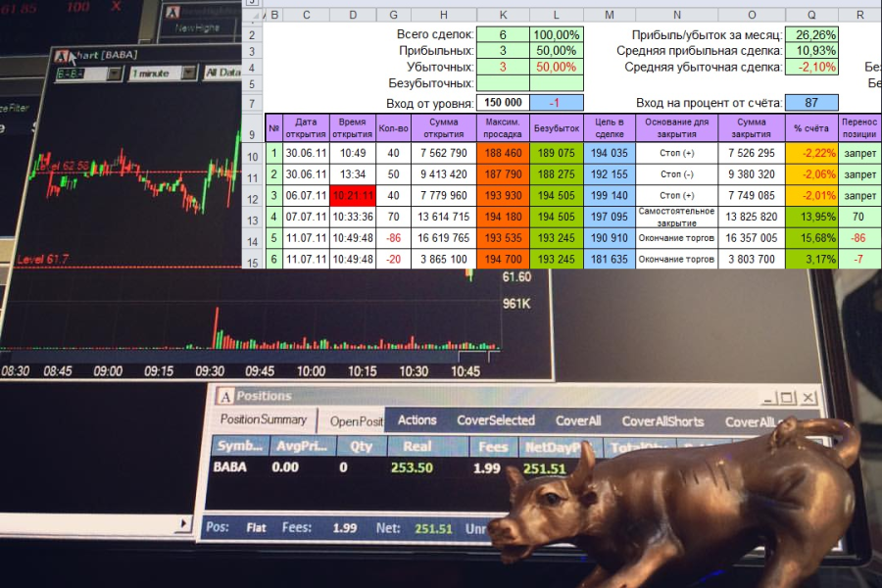Click the red X in the top-left window
Screen dimensions: 882x588
(x=116, y=6)
